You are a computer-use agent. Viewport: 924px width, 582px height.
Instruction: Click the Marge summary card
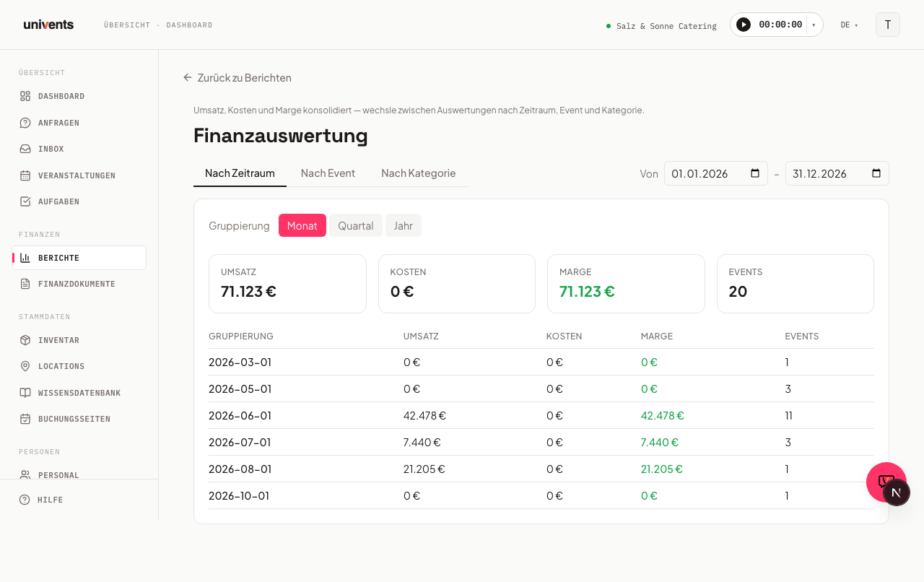tap(626, 284)
